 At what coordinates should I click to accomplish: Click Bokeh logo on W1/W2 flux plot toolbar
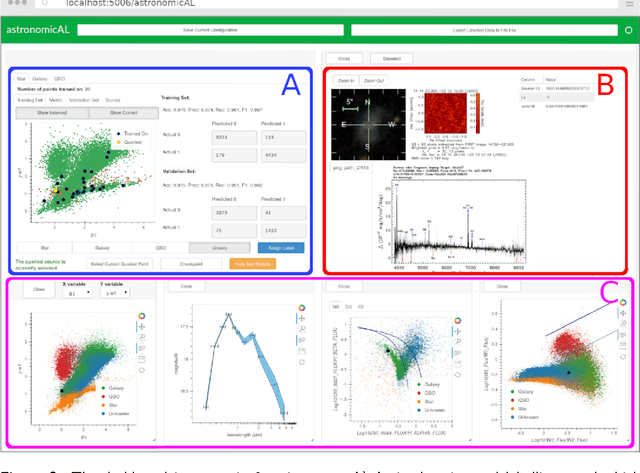[x=623, y=302]
